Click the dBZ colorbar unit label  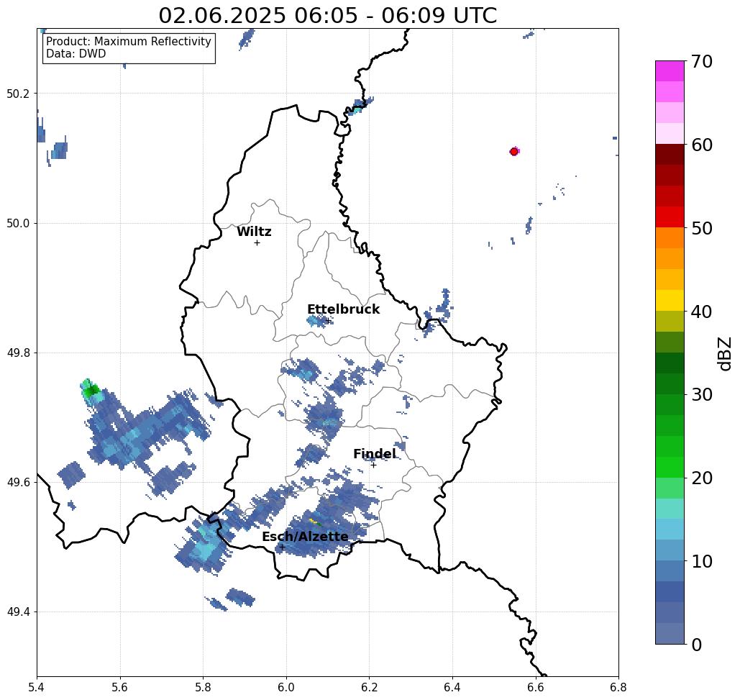tap(724, 353)
